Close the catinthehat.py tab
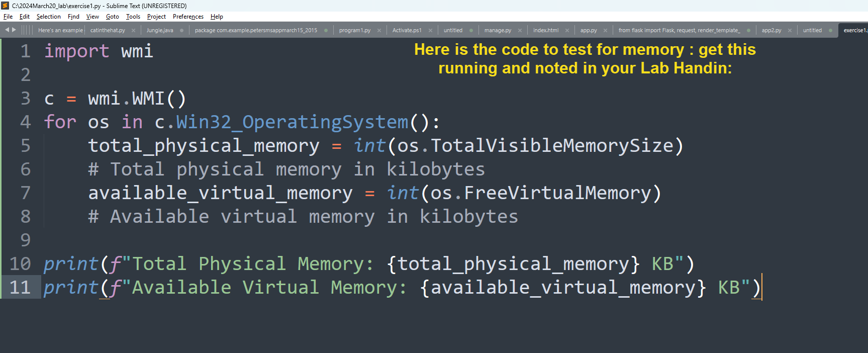Viewport: 868px width, 353px height. 133,30
